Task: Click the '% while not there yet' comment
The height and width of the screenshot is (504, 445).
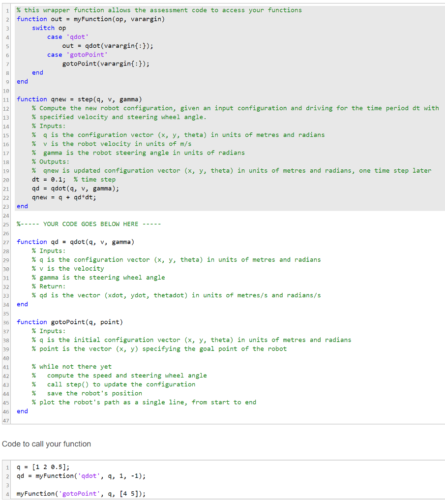Action: (72, 366)
